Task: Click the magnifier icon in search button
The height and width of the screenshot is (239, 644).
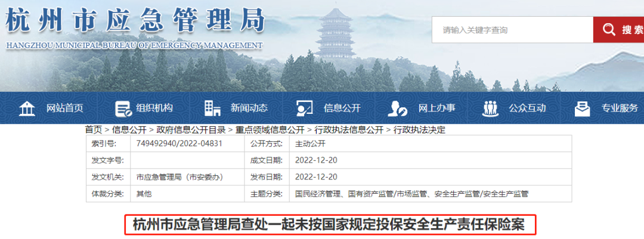Action: pos(608,30)
